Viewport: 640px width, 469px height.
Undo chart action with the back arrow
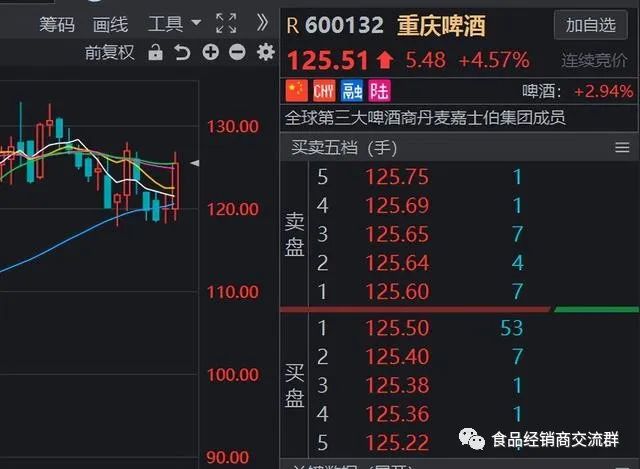pos(182,52)
